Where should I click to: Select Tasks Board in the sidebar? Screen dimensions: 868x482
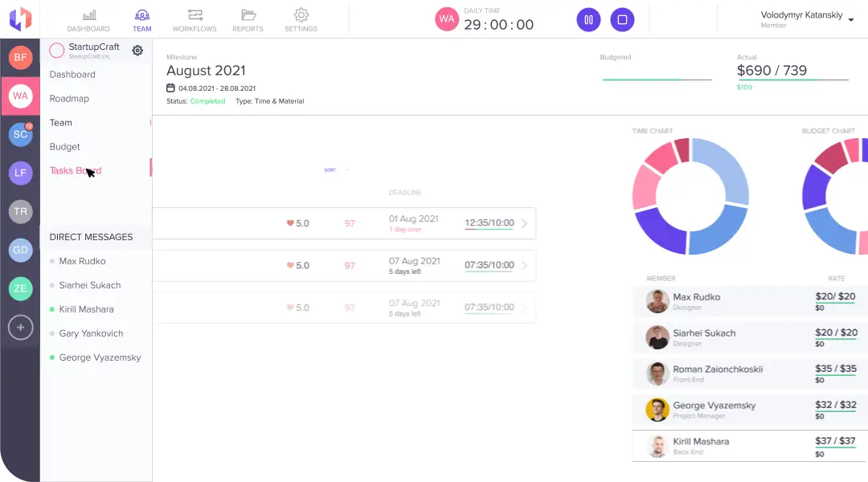[75, 171]
